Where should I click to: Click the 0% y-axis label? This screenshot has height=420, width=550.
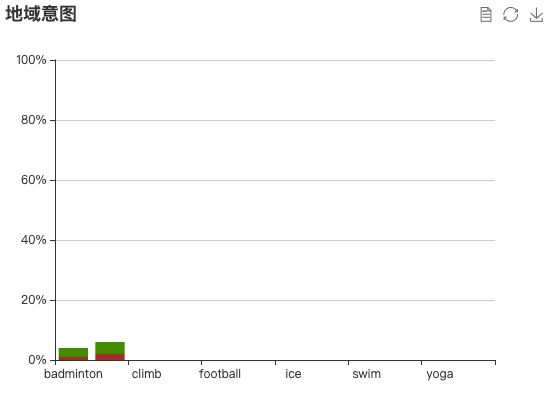37,360
